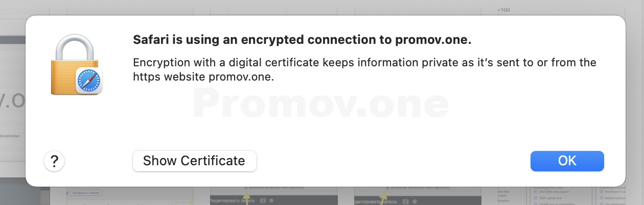Click the Show Certificate button
The height and width of the screenshot is (205, 644).
tap(194, 161)
